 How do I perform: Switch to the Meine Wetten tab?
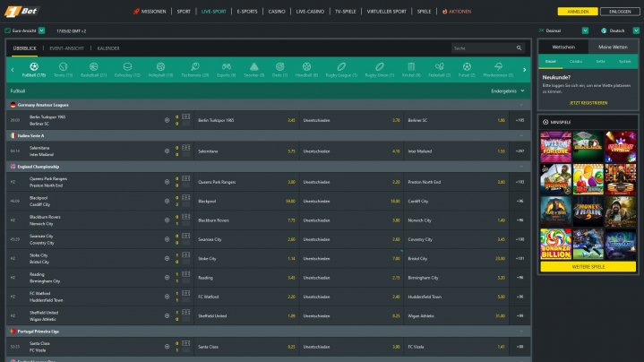[614, 47]
